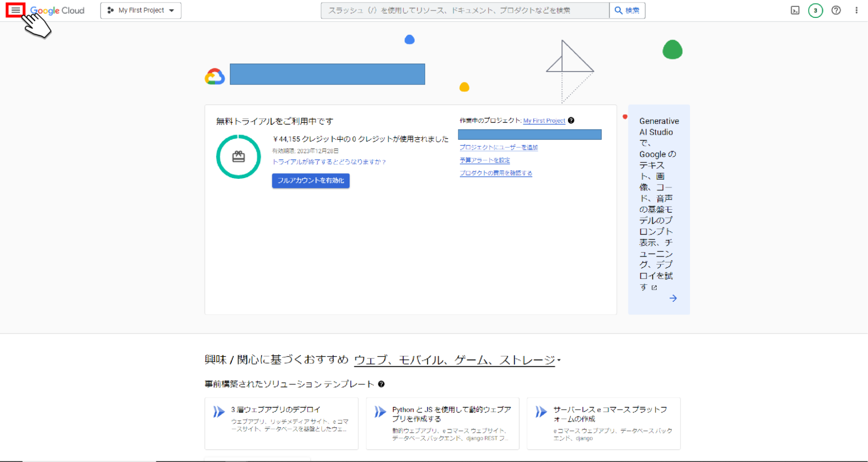Open Python と JS 動的ウェブアプリ template card
The width and height of the screenshot is (868, 462).
pyautogui.click(x=442, y=423)
